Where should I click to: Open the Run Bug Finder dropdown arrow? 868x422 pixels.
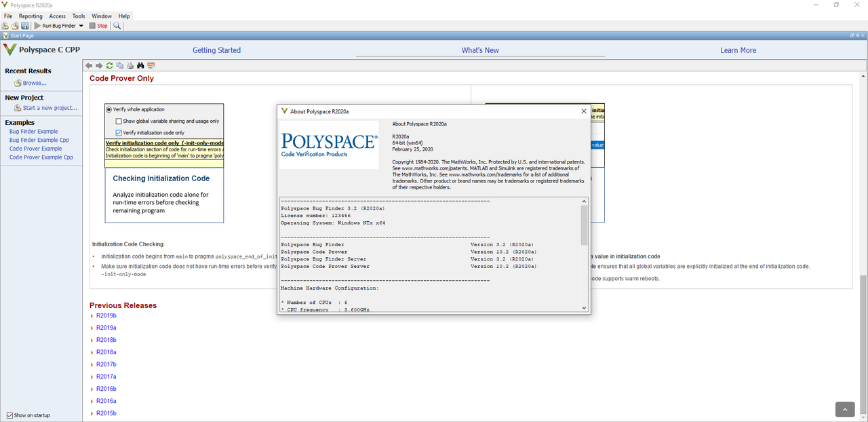(x=81, y=26)
